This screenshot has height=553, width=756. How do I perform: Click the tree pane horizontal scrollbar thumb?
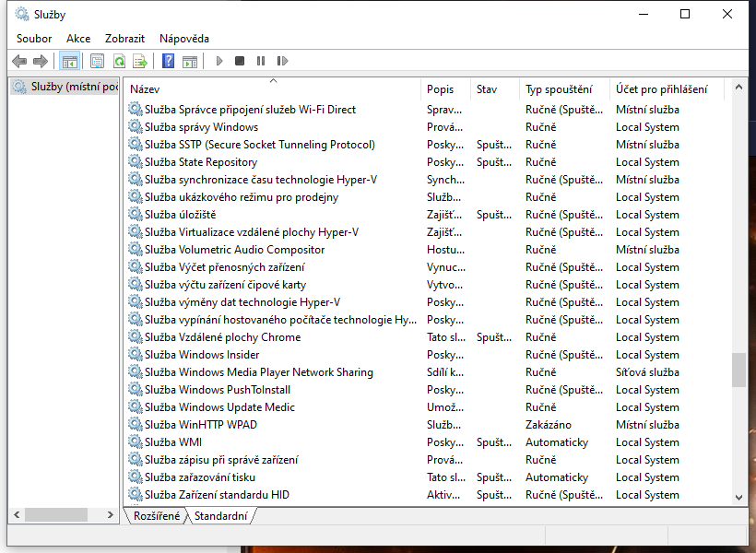56,515
